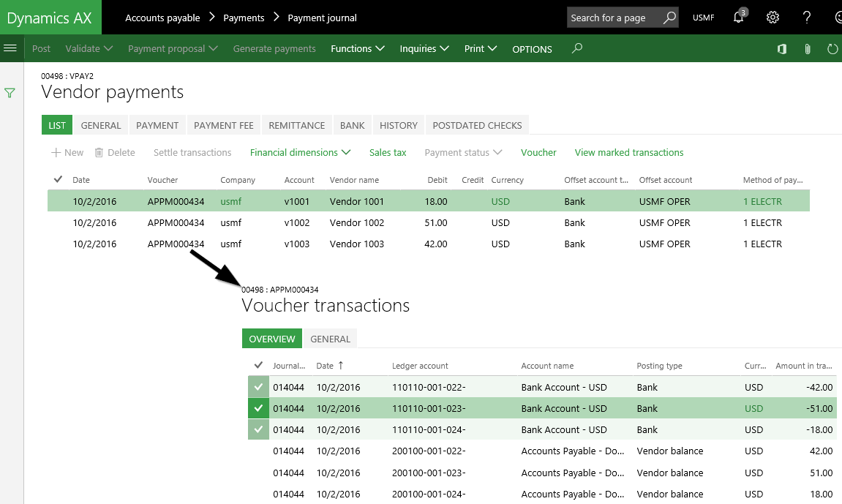Click the Sales tax button

pyautogui.click(x=388, y=153)
